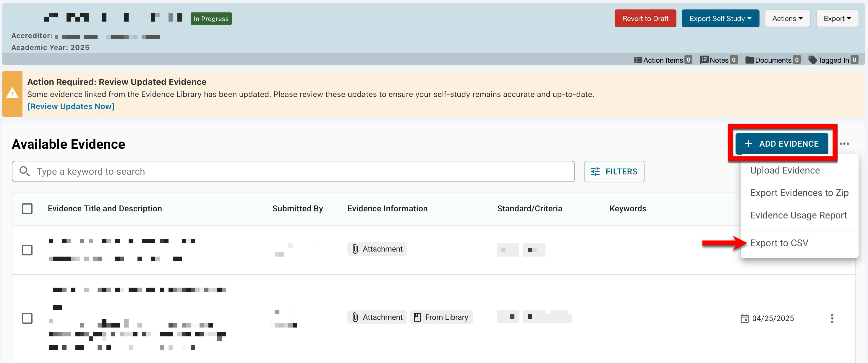Toggle the select-all checkbox in table header
Image resolution: width=868 pixels, height=363 pixels.
point(27,209)
